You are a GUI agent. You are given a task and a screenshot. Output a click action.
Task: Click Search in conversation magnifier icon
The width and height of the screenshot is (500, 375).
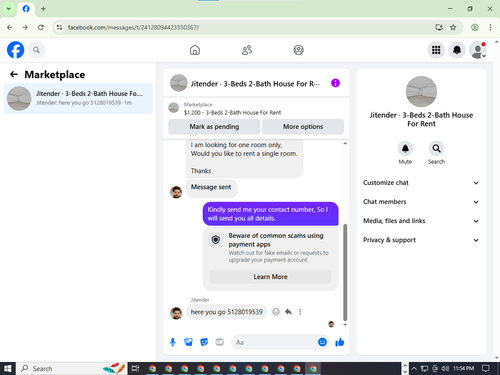436,149
